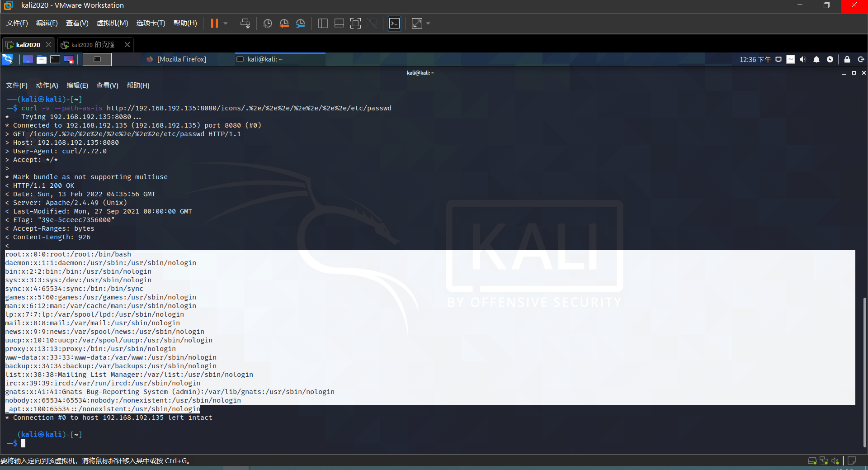The image size is (868, 470).
Task: Revert the VM to its snapshot
Action: click(284, 24)
